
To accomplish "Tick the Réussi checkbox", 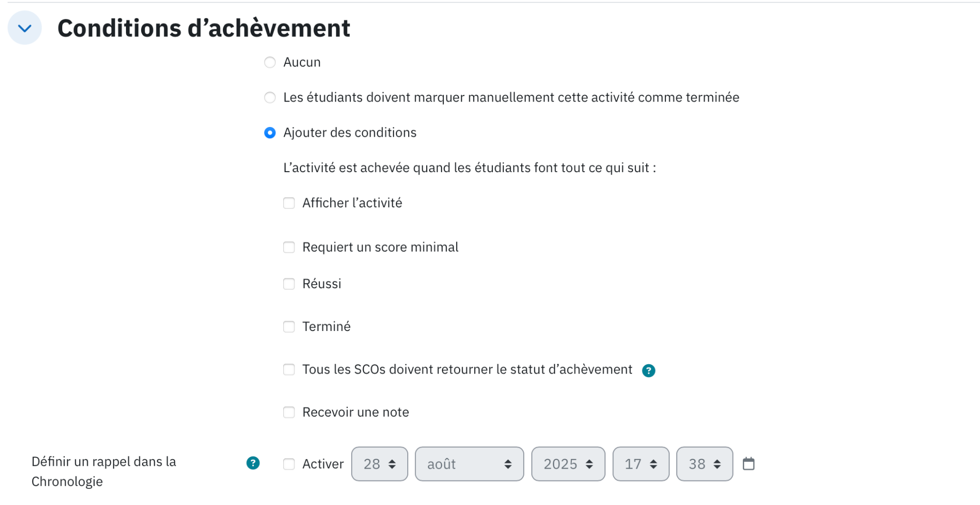I will 289,284.
